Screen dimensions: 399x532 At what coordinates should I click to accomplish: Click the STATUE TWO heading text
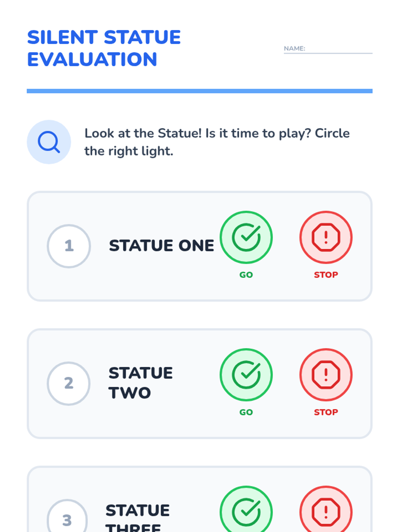[x=141, y=383]
